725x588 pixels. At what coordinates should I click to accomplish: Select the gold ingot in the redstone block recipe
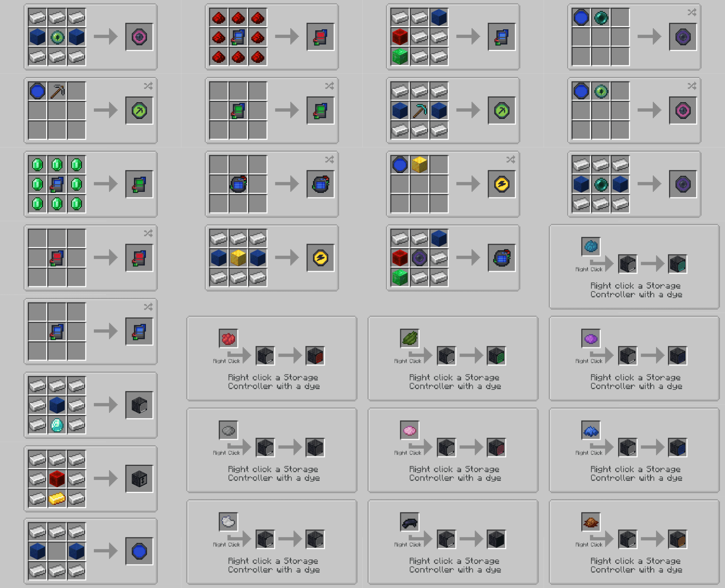click(x=57, y=499)
